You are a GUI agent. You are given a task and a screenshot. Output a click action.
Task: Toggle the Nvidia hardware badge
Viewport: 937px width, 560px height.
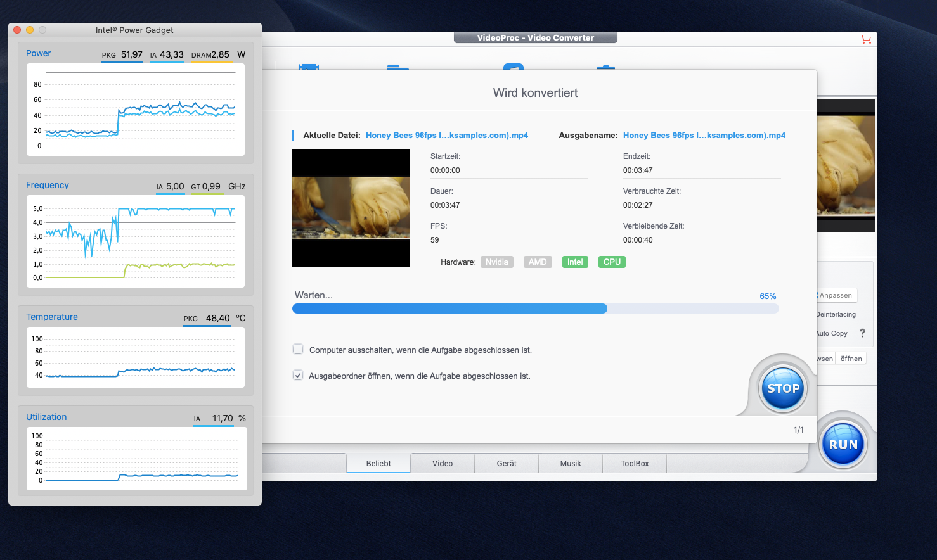(497, 262)
